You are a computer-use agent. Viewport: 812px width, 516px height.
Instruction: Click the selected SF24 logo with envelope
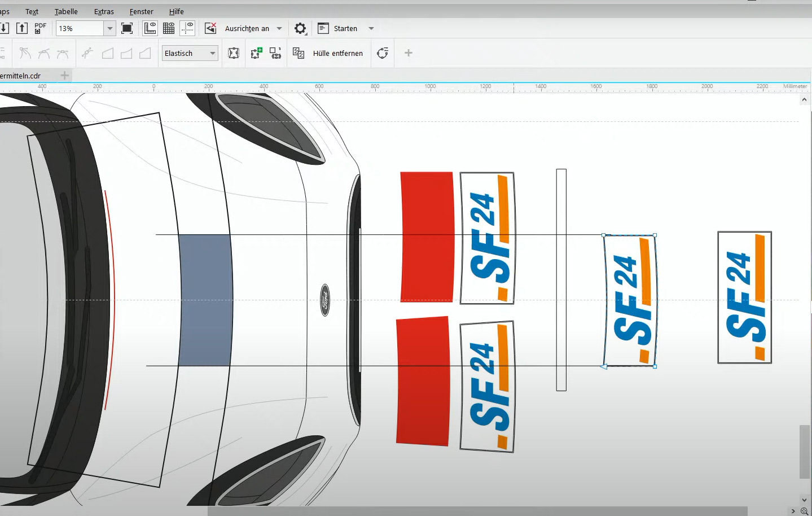tap(630, 301)
